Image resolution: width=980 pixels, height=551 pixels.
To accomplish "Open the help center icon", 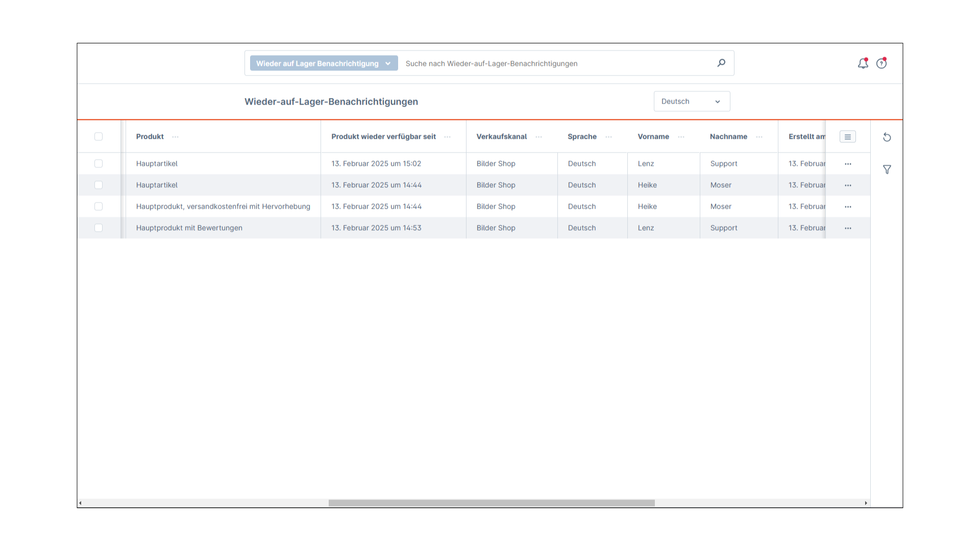I will pyautogui.click(x=881, y=63).
